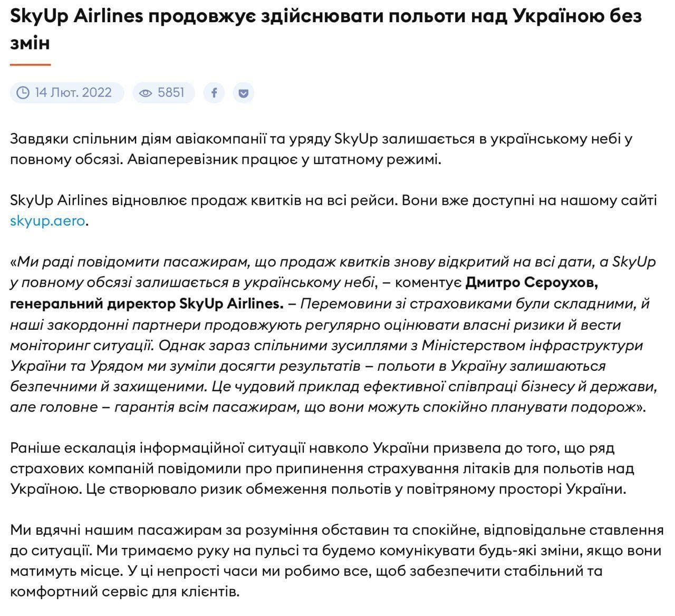
Task: Click the orange line under the headline
Action: tap(30, 64)
